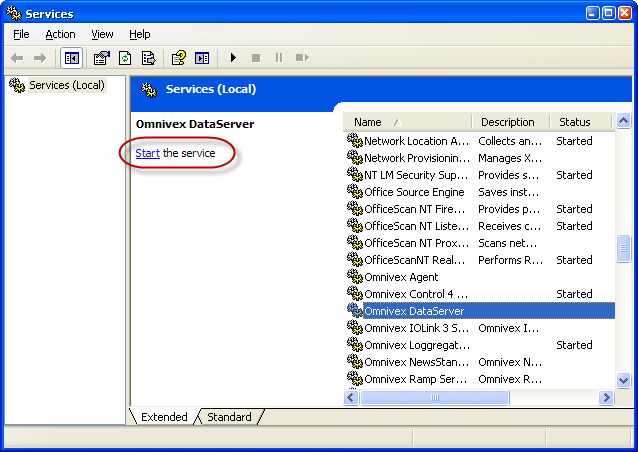Sort by the Name column header
Screen dimensions: 638x452
click(x=407, y=122)
